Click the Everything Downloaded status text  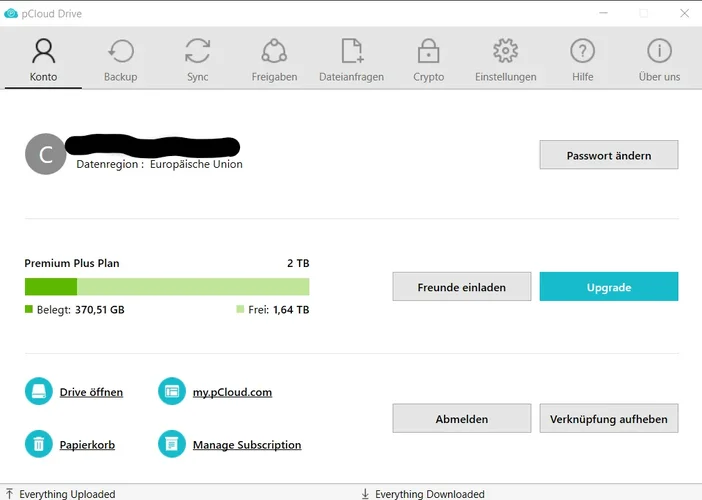pyautogui.click(x=430, y=494)
